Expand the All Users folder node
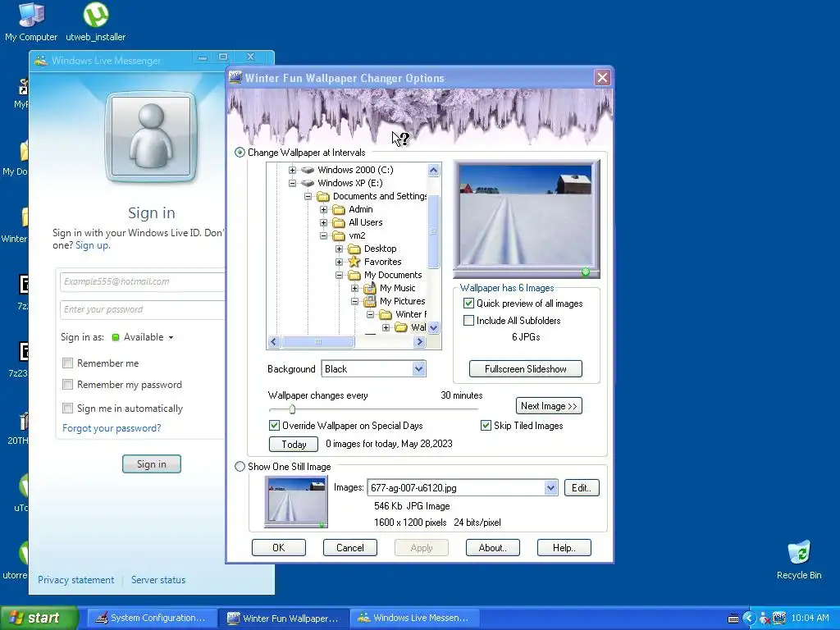The image size is (840, 630). [323, 222]
